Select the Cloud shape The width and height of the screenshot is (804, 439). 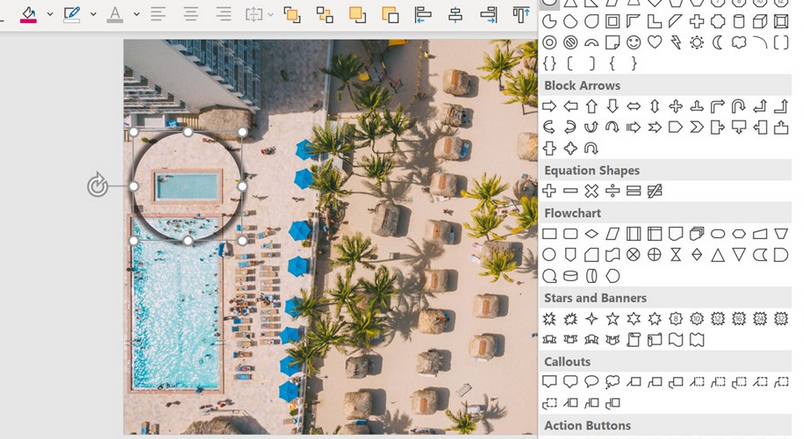(x=739, y=43)
